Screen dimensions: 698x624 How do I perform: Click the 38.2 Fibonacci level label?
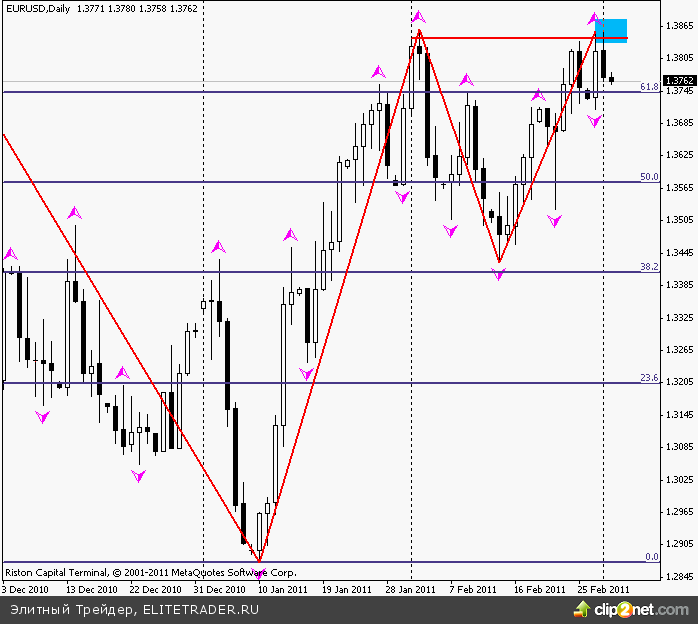click(x=649, y=267)
